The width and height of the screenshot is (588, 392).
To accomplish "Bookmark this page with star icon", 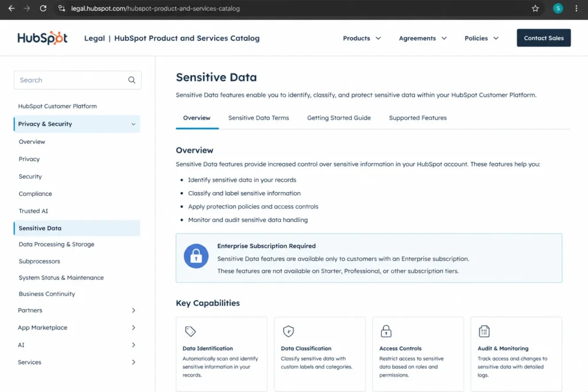I will pyautogui.click(x=535, y=8).
